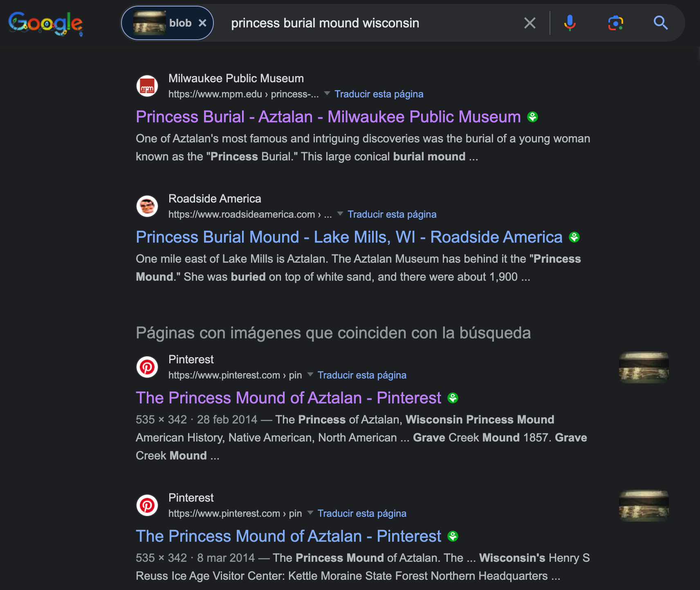The height and width of the screenshot is (590, 700).
Task: Clear the search query text
Action: click(530, 23)
